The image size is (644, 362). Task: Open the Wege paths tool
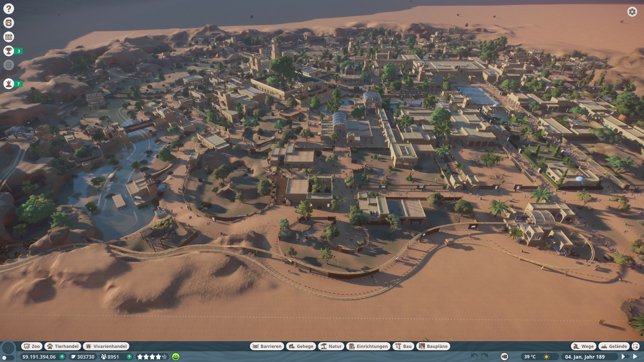click(584, 346)
